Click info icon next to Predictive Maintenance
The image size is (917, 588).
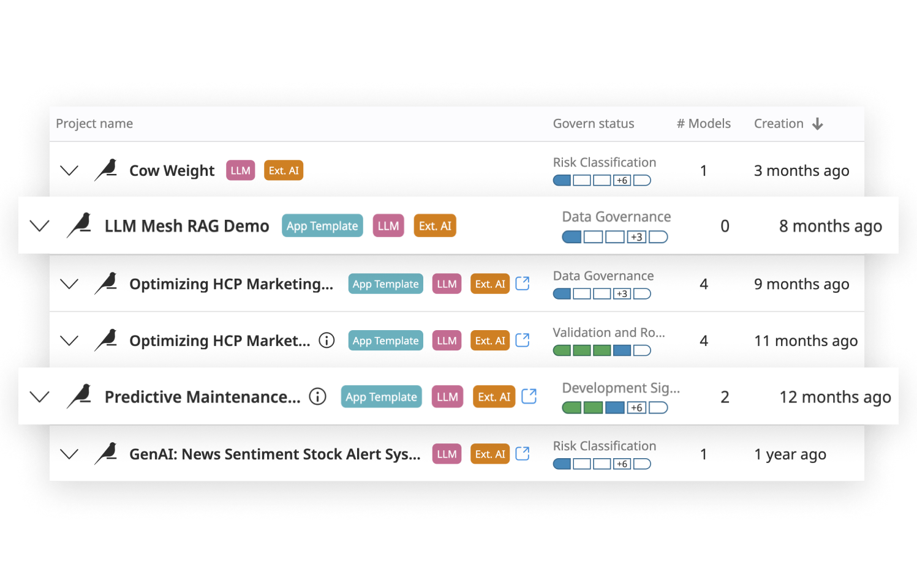[317, 396]
